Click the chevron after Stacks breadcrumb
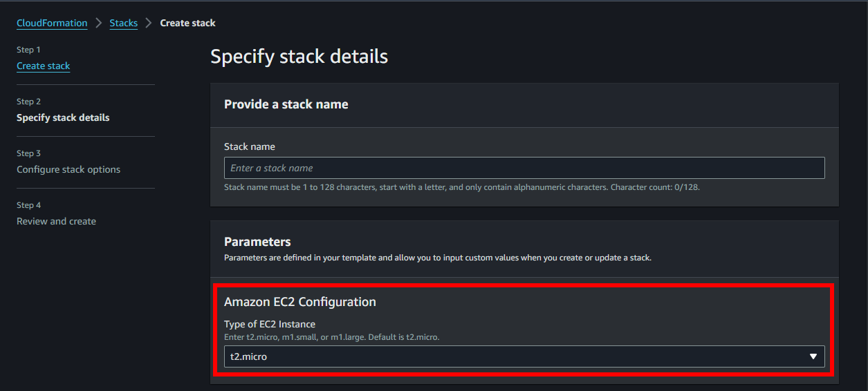This screenshot has height=391, width=868. [149, 23]
